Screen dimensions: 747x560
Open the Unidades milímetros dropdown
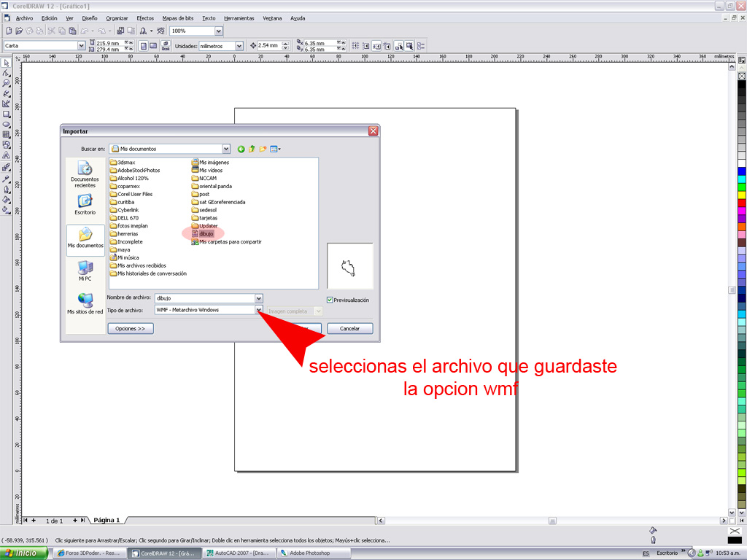[x=239, y=46]
